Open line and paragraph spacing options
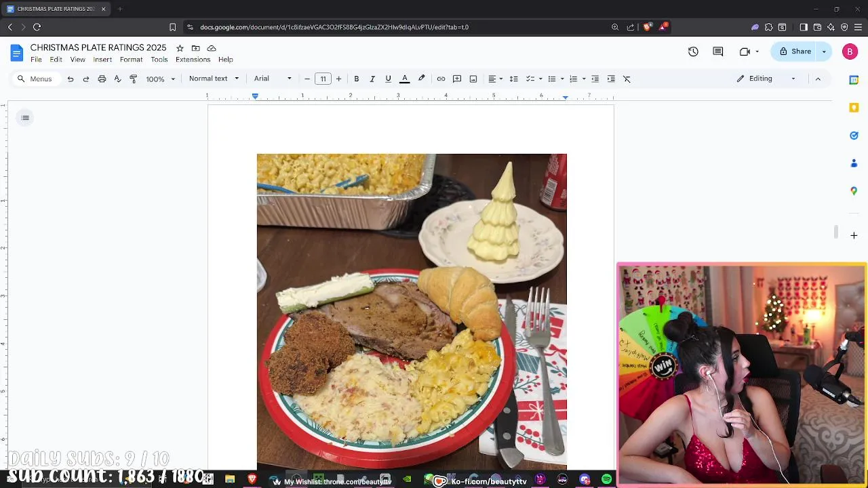This screenshot has width=868, height=488. click(x=513, y=79)
